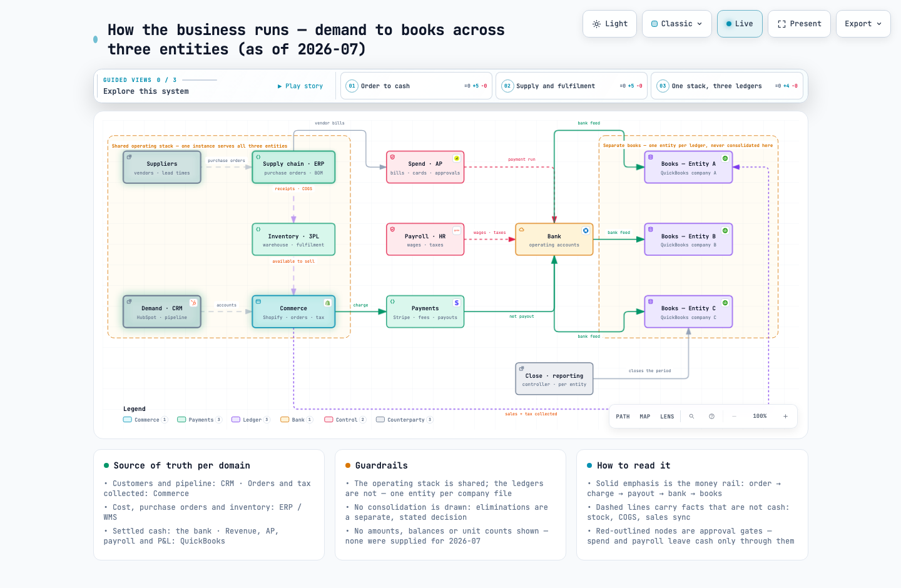Select the Suppliers node body
The image size is (901, 588).
pyautogui.click(x=162, y=167)
